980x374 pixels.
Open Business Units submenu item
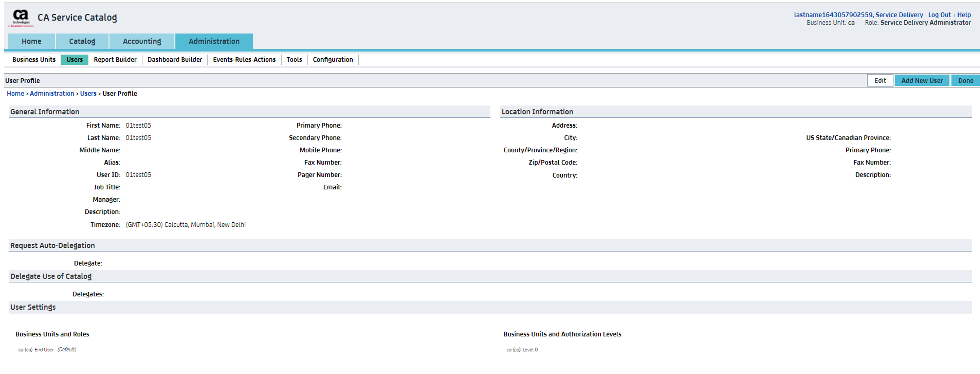(34, 59)
